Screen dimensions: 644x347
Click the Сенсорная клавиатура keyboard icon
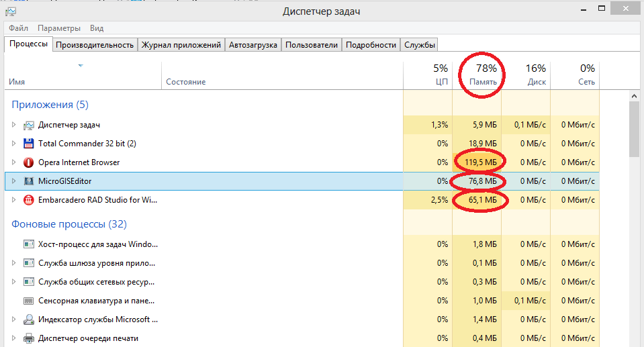click(x=29, y=301)
